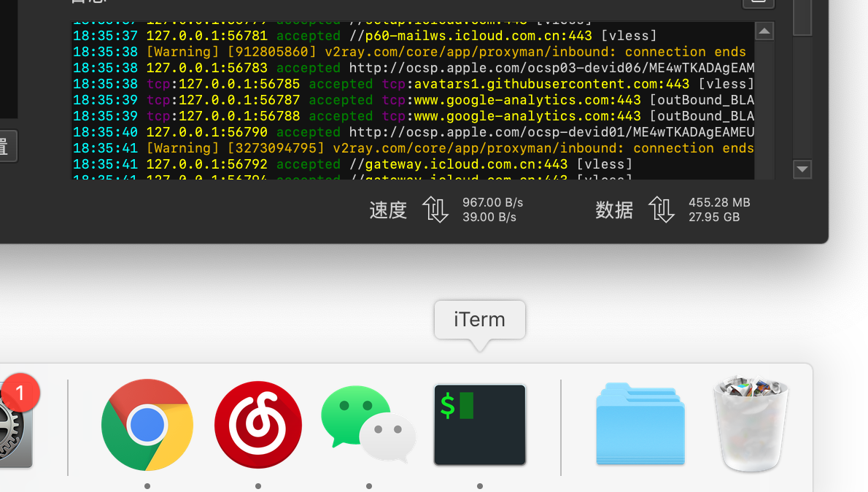
Task: Open iTerm from the Dock
Action: click(479, 425)
